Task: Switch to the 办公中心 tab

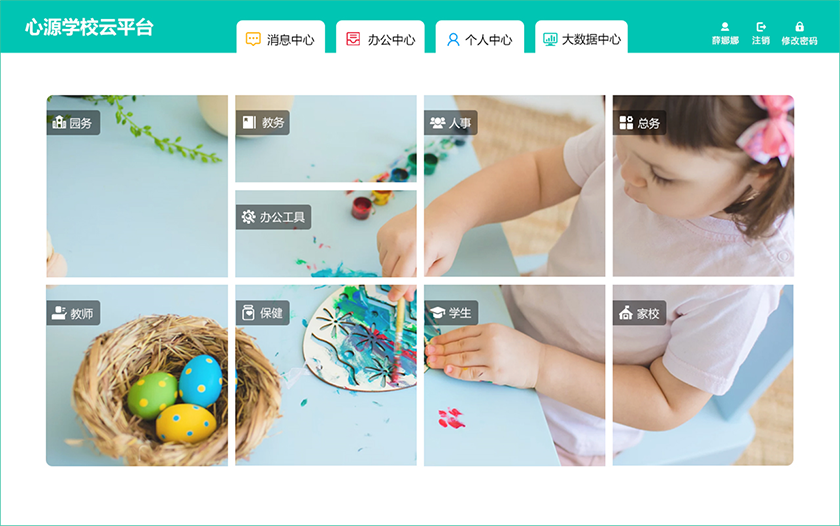Action: coord(380,37)
